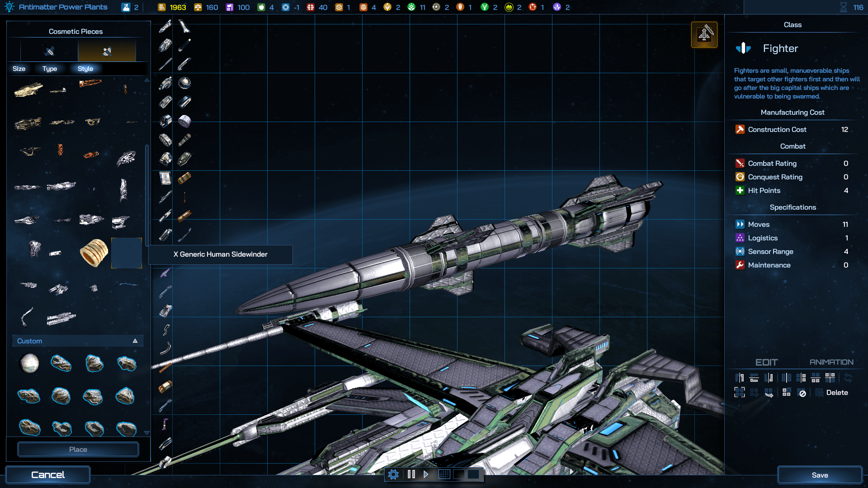Click the ship blueprint icon in viewport corner

[704, 35]
